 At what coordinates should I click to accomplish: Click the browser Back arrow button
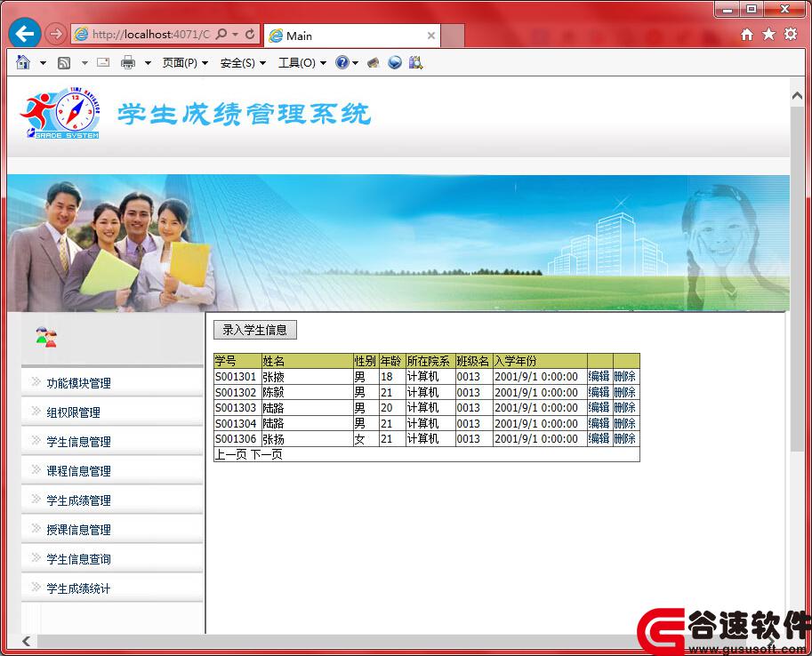click(24, 34)
